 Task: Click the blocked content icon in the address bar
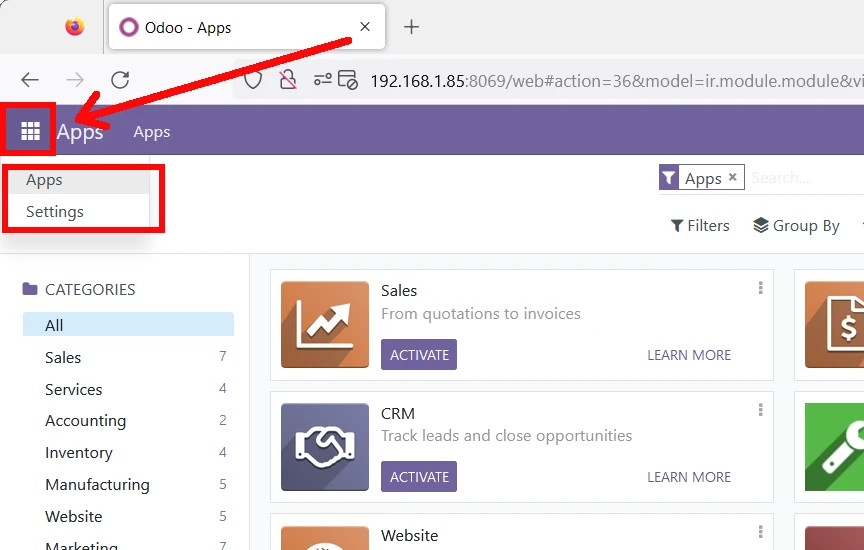(x=348, y=80)
